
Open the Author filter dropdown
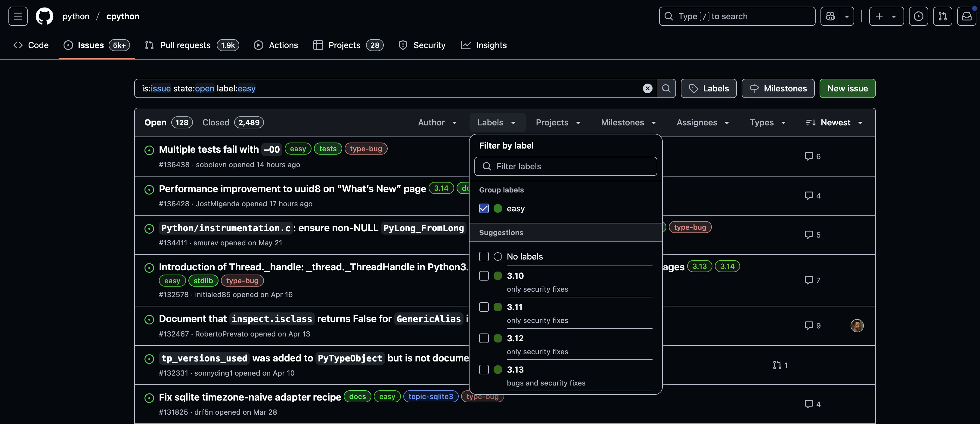(x=437, y=123)
